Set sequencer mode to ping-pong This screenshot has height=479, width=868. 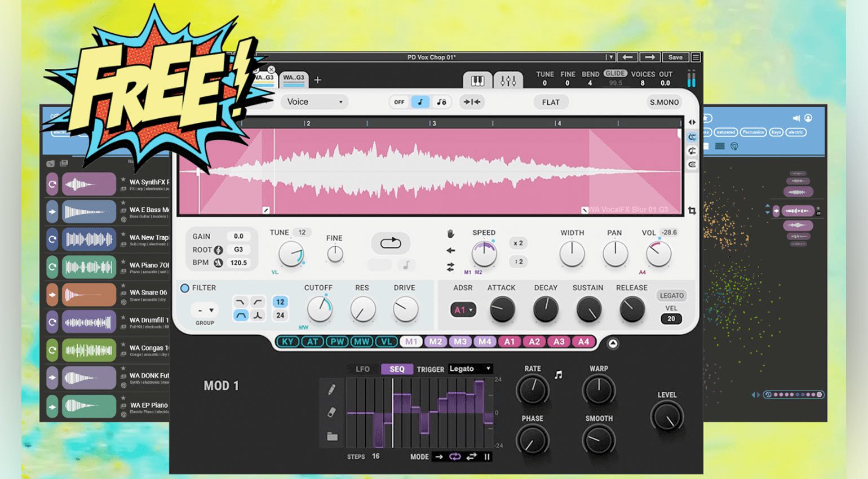coord(472,456)
